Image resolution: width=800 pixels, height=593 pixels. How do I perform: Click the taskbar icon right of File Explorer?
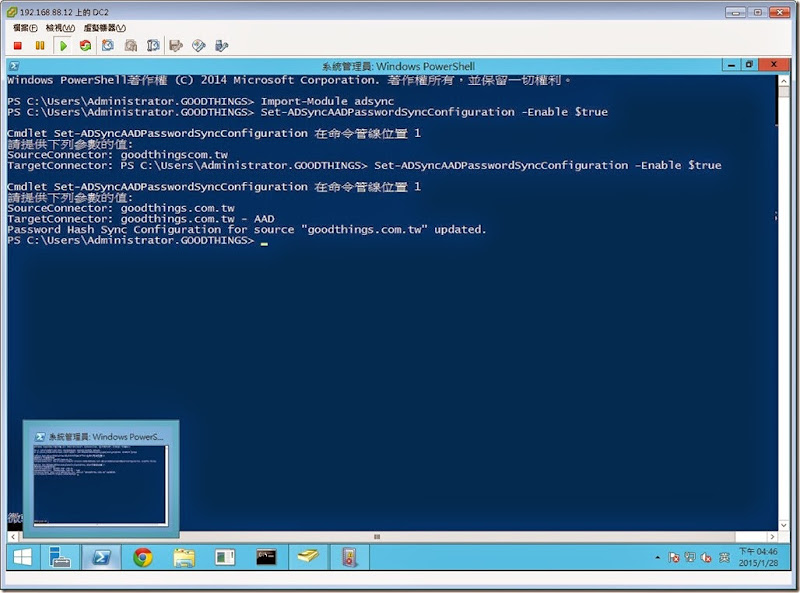coord(225,557)
